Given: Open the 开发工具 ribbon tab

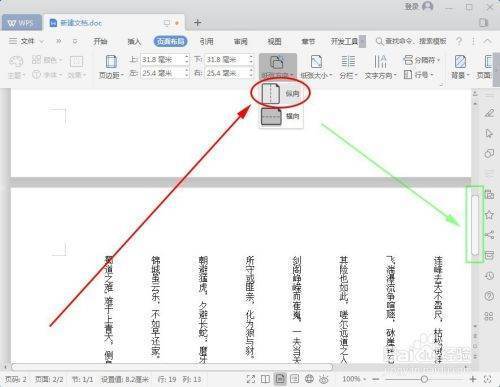Looking at the screenshot, I should (x=344, y=41).
